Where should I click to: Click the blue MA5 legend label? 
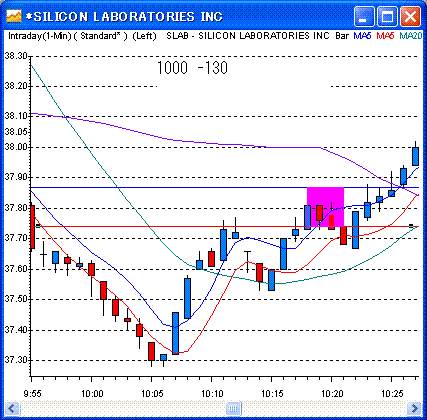[x=362, y=36]
